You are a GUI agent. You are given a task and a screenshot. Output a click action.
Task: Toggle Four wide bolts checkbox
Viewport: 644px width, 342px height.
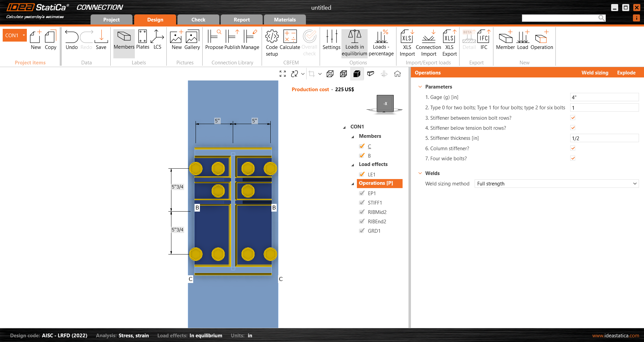pyautogui.click(x=573, y=158)
